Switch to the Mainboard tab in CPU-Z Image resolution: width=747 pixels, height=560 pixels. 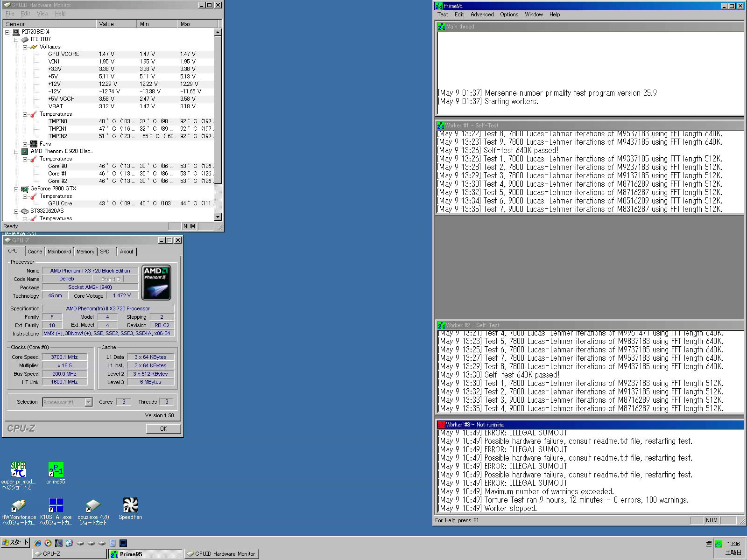pyautogui.click(x=59, y=252)
